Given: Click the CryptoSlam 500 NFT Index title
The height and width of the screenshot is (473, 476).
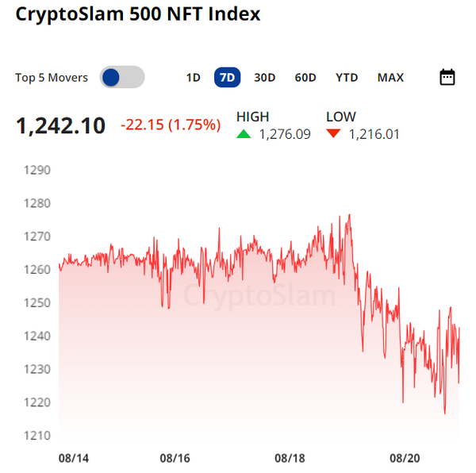Looking at the screenshot, I should click(x=138, y=15).
